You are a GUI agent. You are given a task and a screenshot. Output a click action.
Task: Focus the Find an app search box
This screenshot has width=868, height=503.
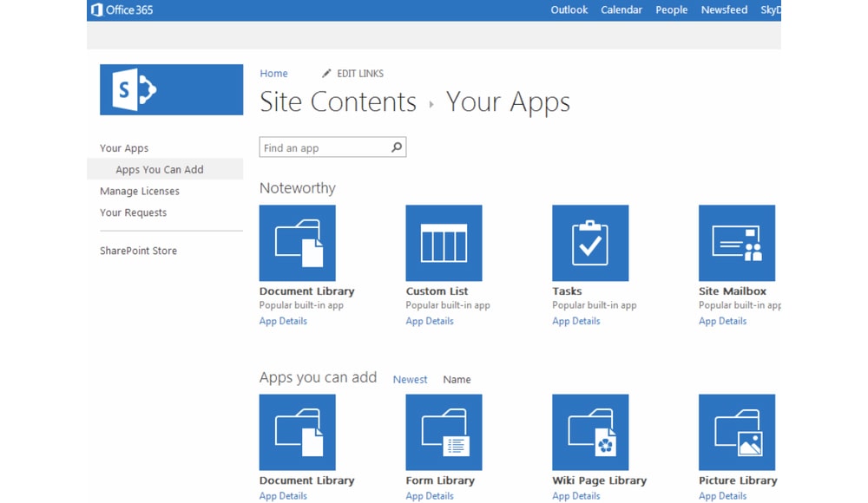[x=332, y=147]
